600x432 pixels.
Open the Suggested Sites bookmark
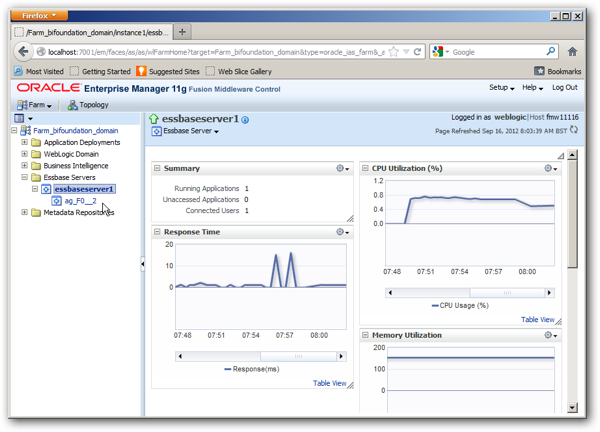[x=168, y=71]
